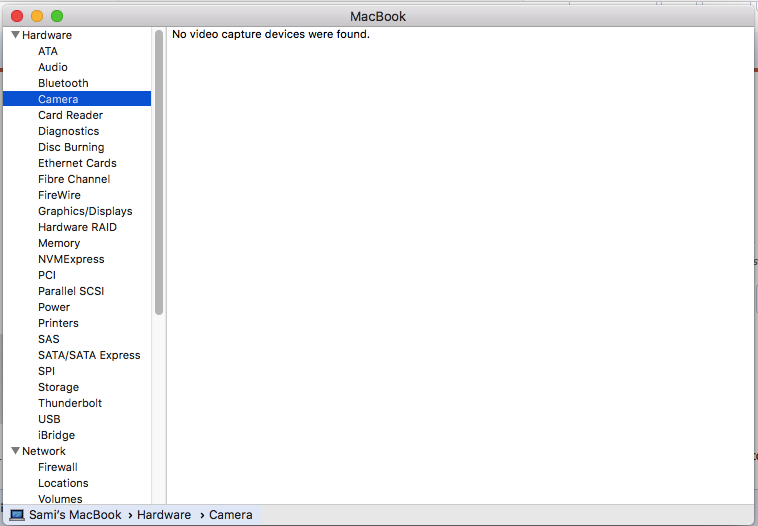Select FireWire in the sidebar
Viewport: 758px width, 526px height.
click(59, 195)
